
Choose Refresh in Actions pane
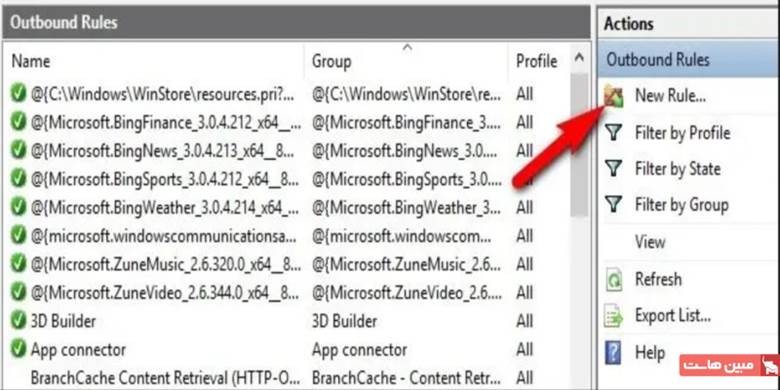[x=658, y=280]
